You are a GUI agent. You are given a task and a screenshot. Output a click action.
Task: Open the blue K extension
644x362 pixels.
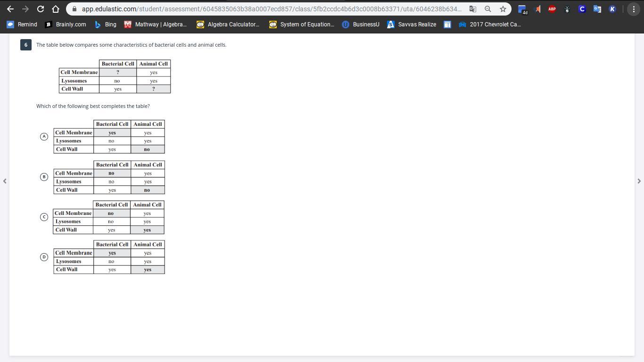[x=612, y=9]
